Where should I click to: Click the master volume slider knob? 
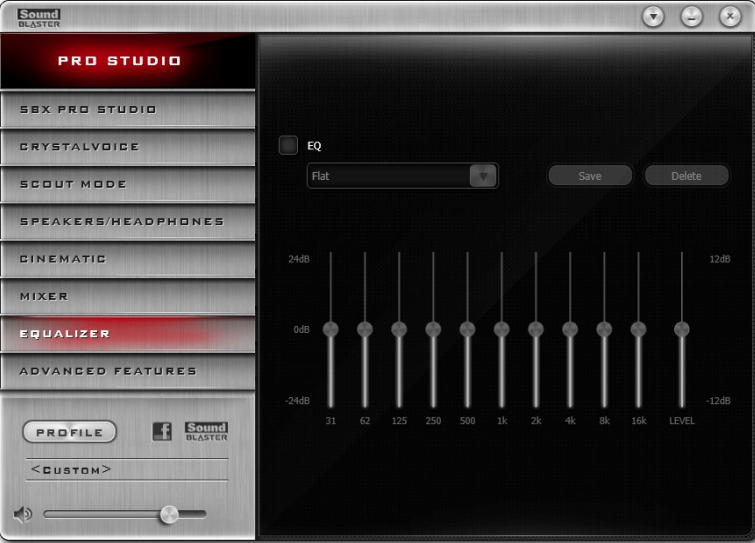pos(169,515)
